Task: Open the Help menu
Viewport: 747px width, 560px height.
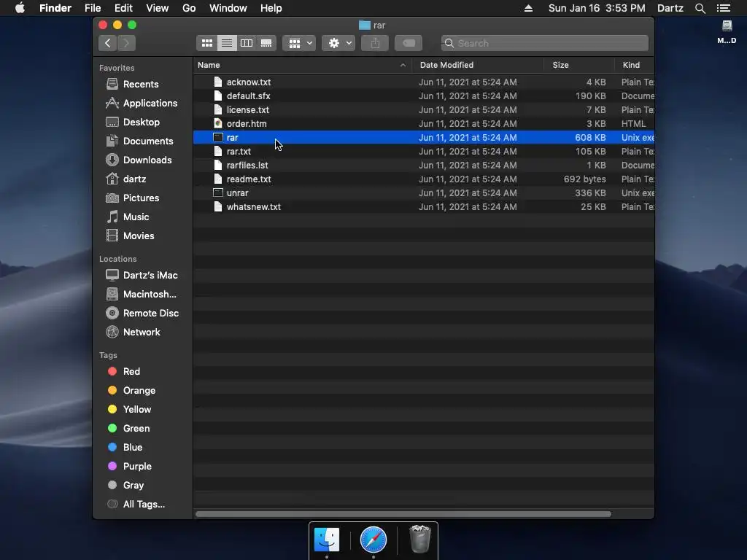Action: tap(271, 8)
